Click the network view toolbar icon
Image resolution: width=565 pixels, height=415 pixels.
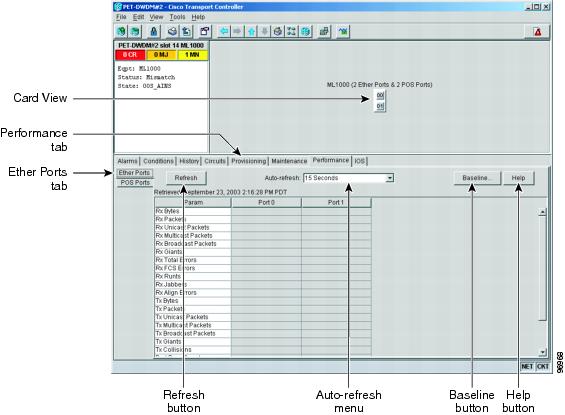coord(292,32)
